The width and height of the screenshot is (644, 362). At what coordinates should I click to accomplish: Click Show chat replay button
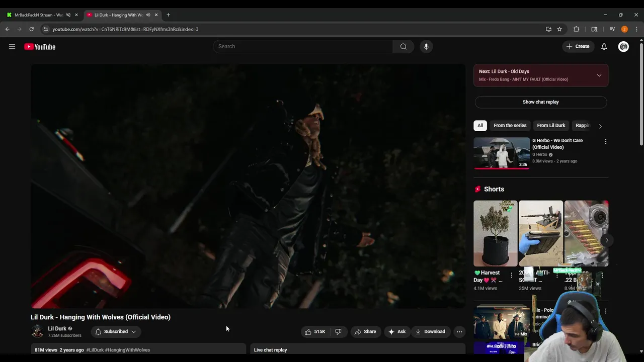[540, 102]
